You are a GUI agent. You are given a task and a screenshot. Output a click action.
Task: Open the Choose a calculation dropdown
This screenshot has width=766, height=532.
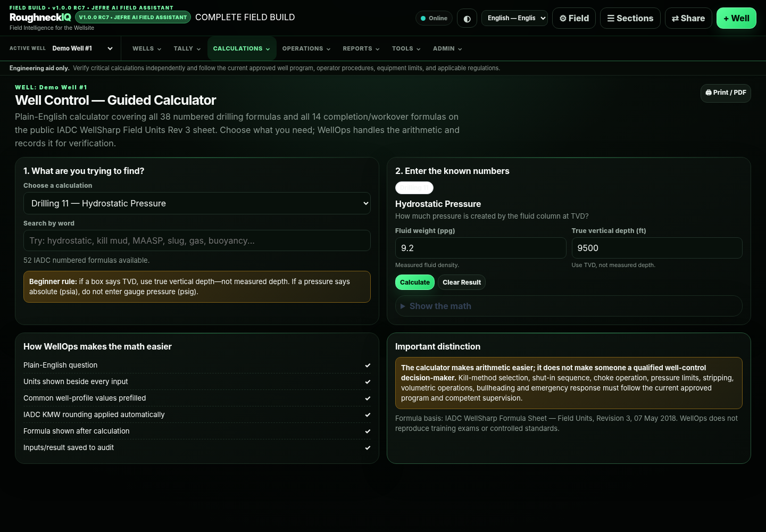(x=197, y=203)
